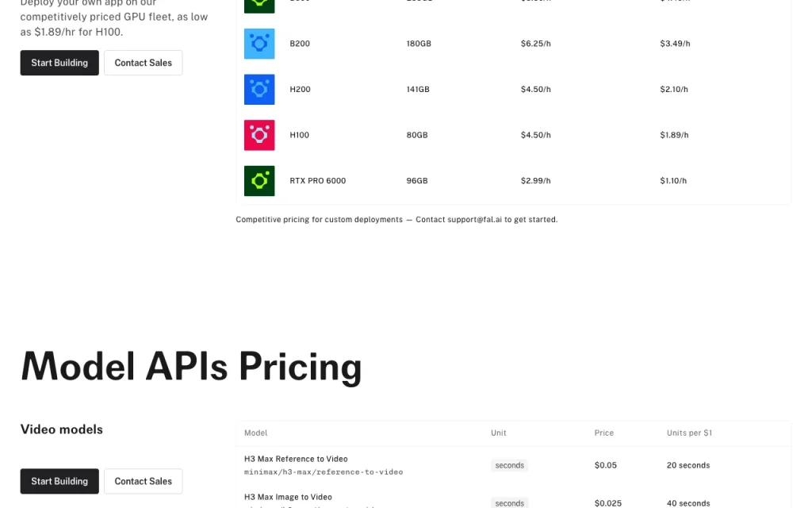Image resolution: width=812 pixels, height=508 pixels.
Task: Click Contact Sales beside the GPU fleet description
Action: point(144,63)
